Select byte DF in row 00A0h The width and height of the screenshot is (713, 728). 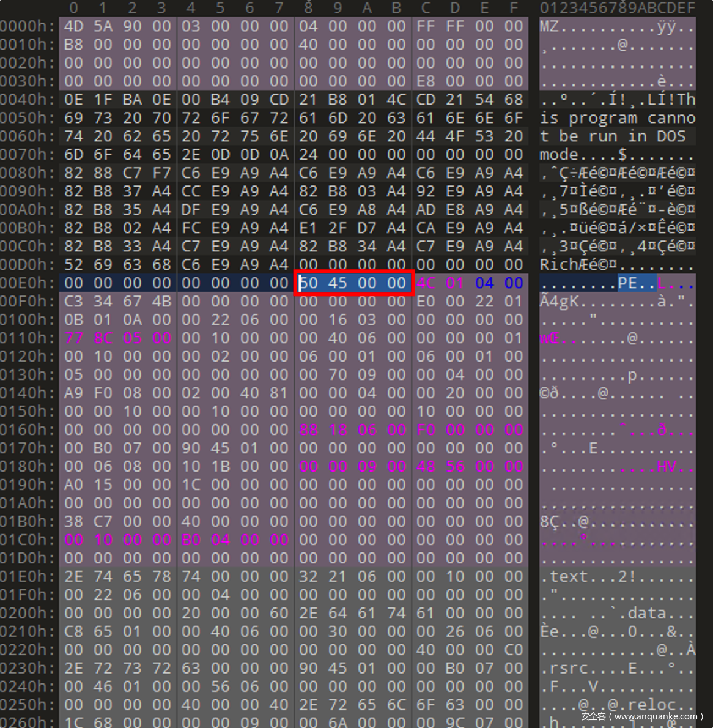(x=191, y=210)
